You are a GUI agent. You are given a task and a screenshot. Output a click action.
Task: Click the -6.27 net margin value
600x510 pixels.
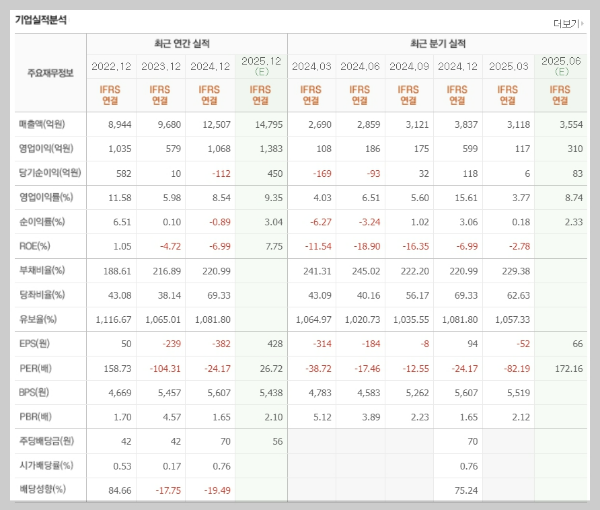point(321,222)
